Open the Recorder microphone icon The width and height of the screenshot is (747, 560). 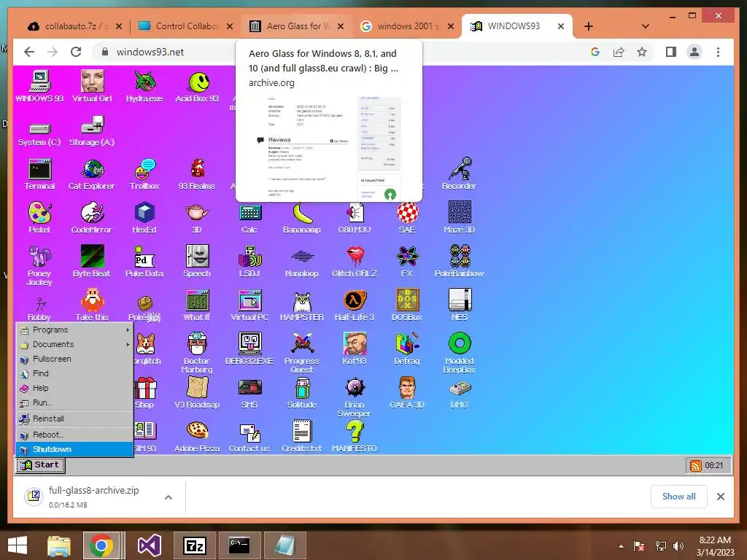pos(459,174)
